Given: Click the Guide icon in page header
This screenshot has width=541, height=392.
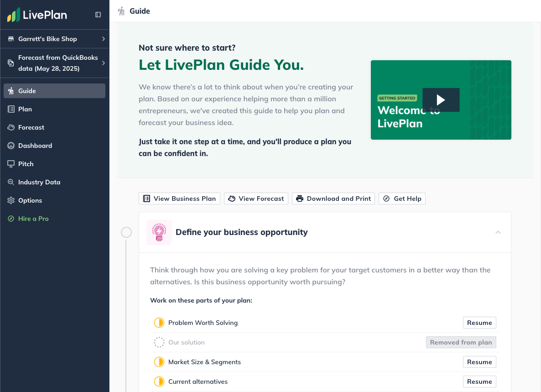Looking at the screenshot, I should tap(121, 11).
